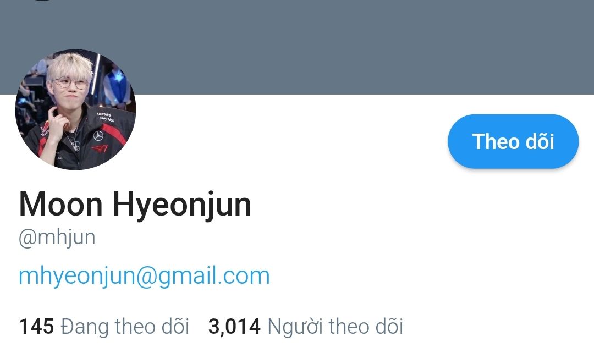View the 145 Đang theo dõi list
Screen dimensions: 594x364
(x=104, y=327)
